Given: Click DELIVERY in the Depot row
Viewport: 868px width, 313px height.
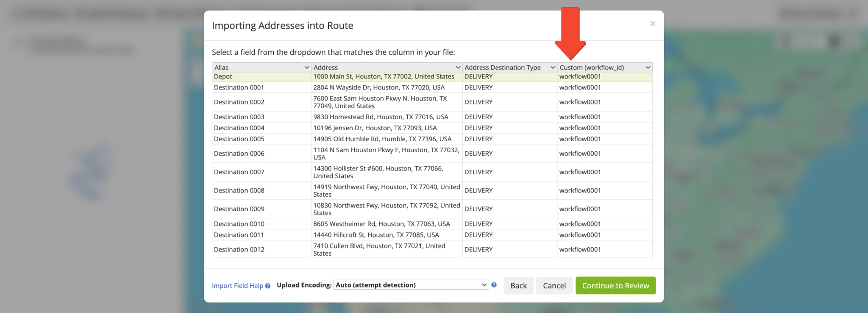Looking at the screenshot, I should point(479,77).
